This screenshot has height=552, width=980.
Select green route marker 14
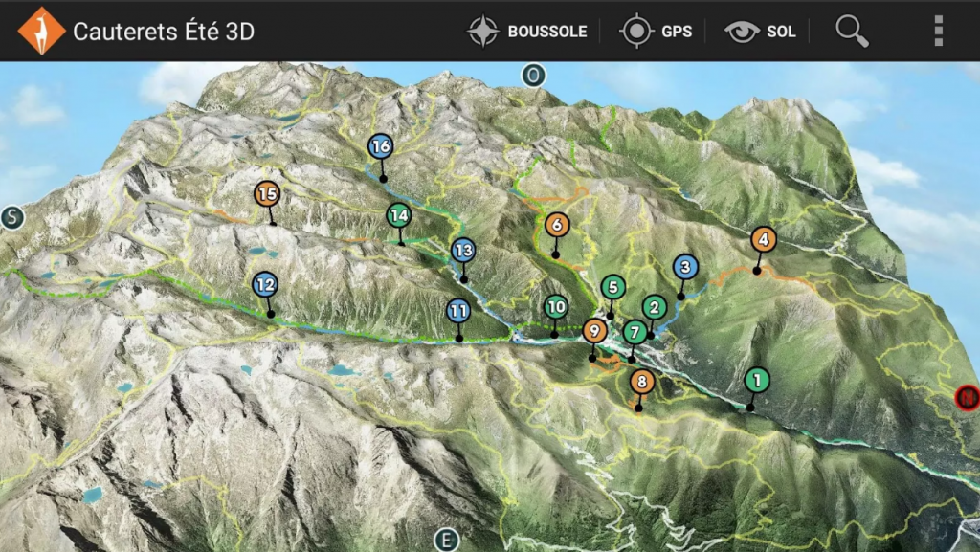tap(399, 216)
